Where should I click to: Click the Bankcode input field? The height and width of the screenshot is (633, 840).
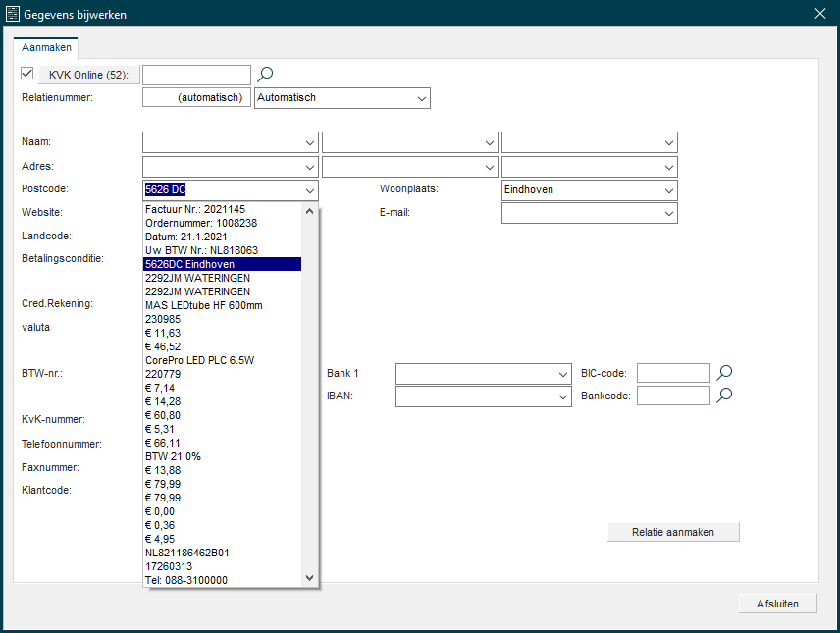pyautogui.click(x=673, y=396)
